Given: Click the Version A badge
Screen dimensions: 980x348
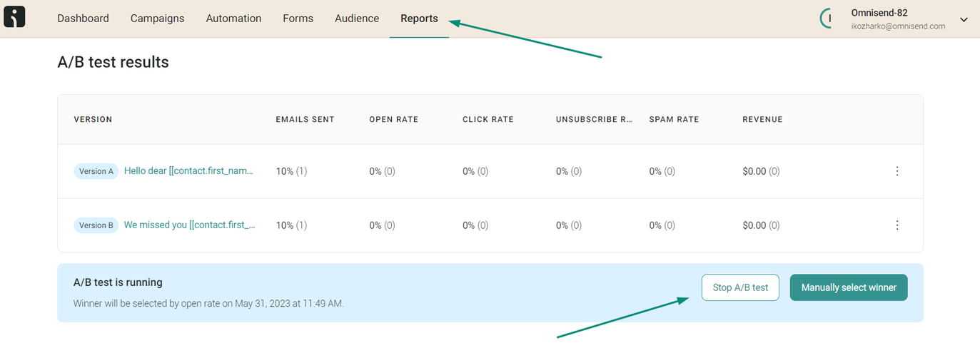Looking at the screenshot, I should [x=96, y=171].
